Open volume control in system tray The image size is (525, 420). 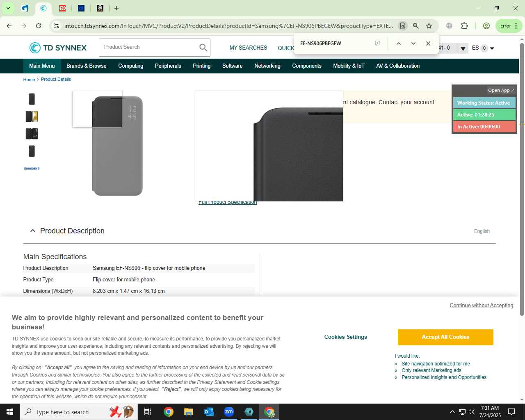click(472, 412)
